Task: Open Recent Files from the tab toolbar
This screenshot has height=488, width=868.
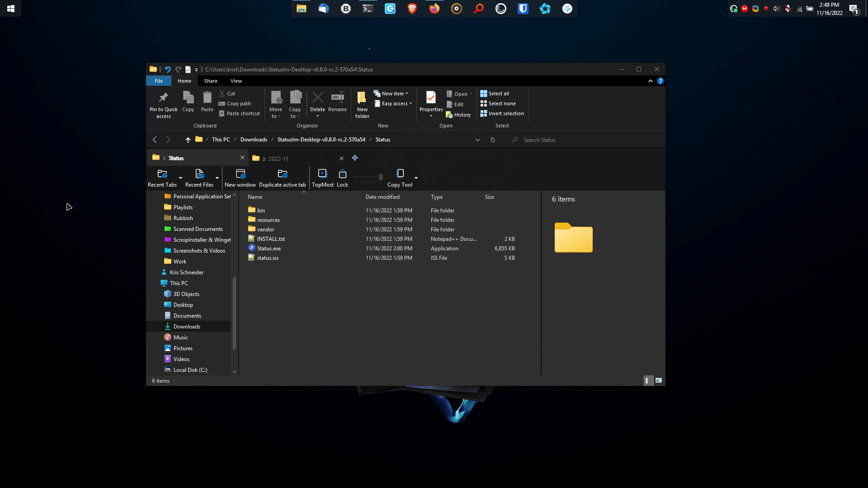Action: click(199, 177)
